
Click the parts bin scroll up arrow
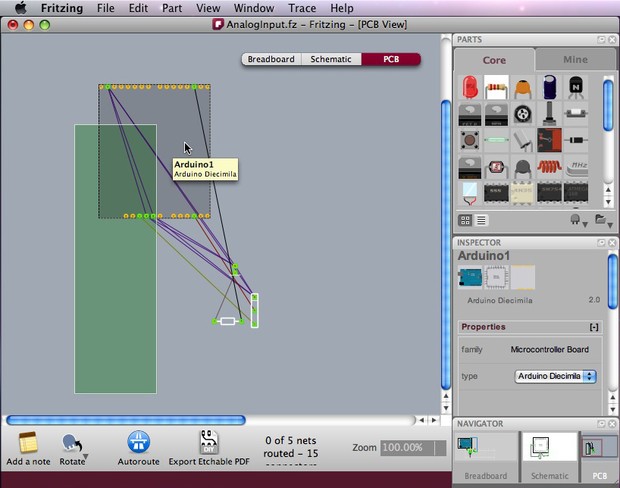pos(609,190)
